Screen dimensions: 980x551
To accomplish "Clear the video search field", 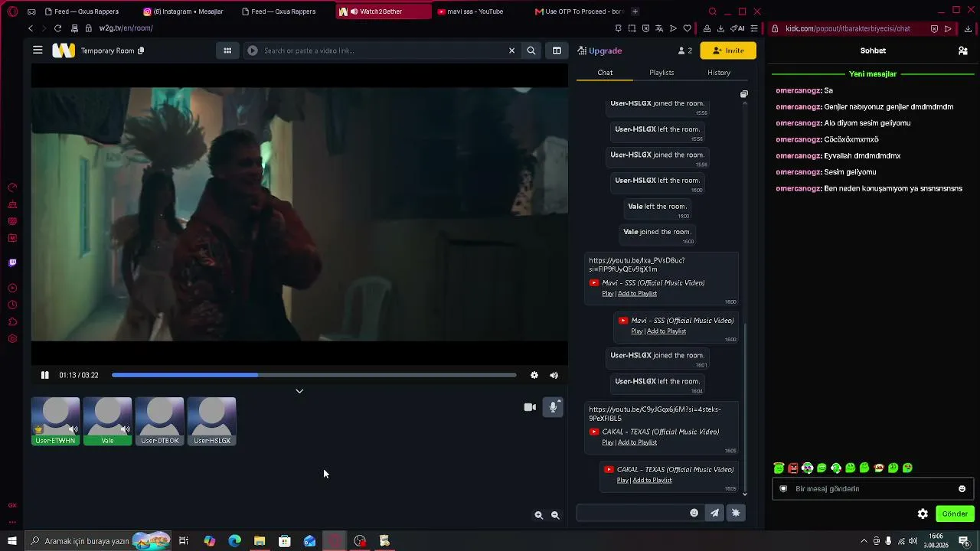I will (x=512, y=51).
